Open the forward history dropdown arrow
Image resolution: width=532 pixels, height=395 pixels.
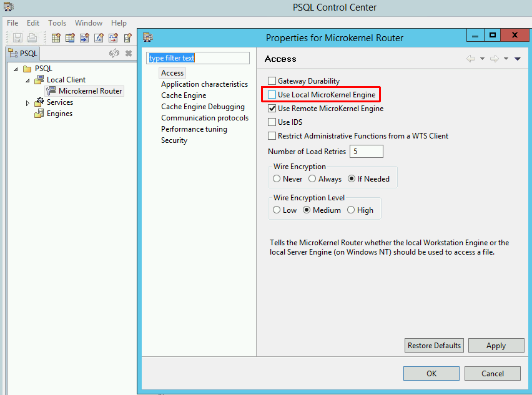click(x=506, y=59)
